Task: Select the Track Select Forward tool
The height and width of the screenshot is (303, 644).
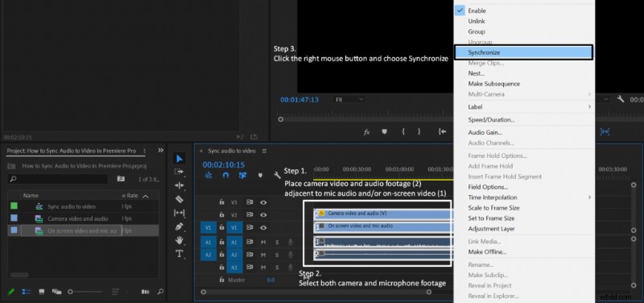Action: click(x=179, y=172)
